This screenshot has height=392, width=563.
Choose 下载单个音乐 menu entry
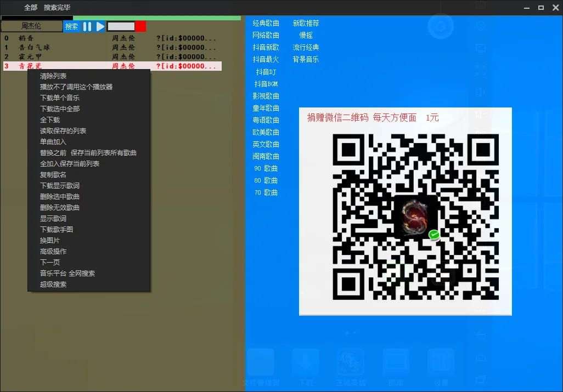click(x=60, y=98)
